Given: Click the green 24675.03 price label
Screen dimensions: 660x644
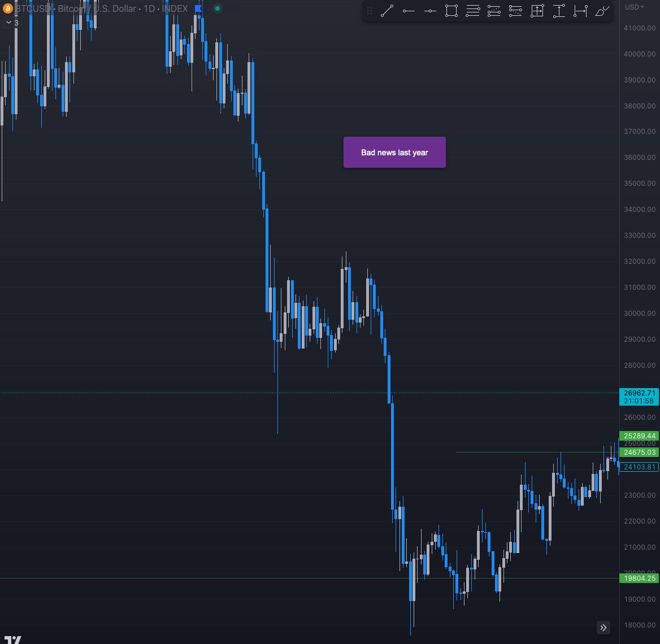Looking at the screenshot, I should tap(639, 452).
